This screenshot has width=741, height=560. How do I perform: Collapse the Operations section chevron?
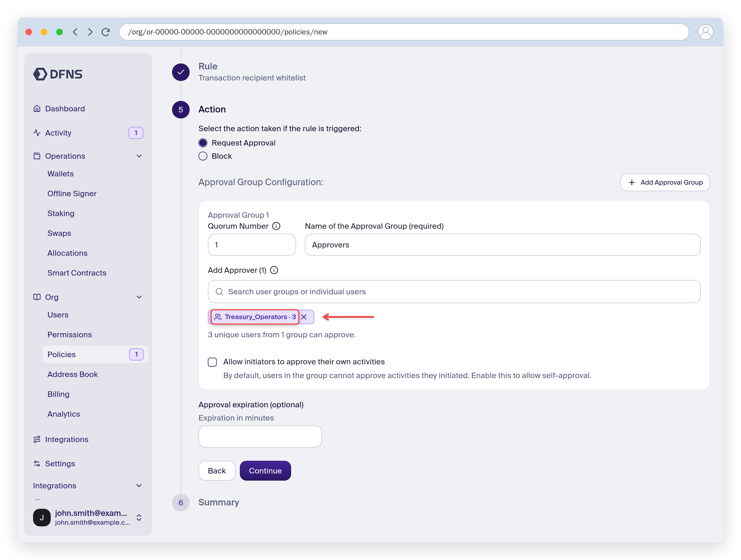[139, 156]
